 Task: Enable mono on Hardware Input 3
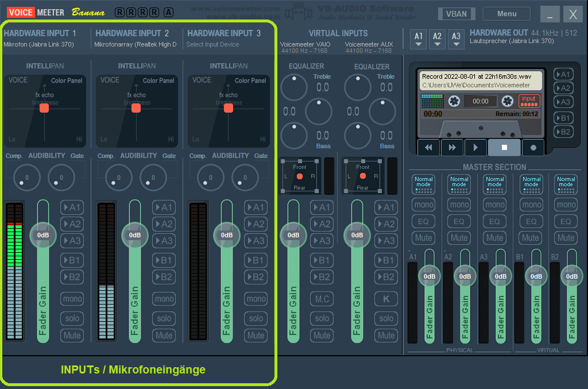coord(256,299)
